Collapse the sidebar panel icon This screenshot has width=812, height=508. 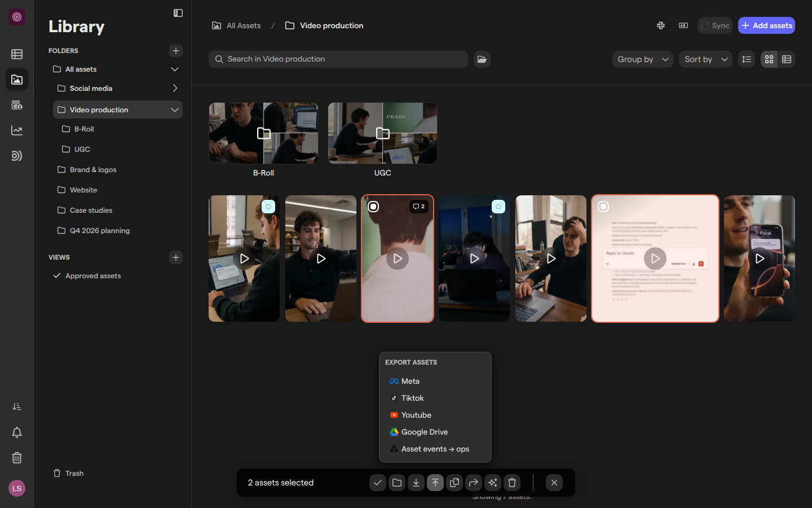(x=178, y=13)
